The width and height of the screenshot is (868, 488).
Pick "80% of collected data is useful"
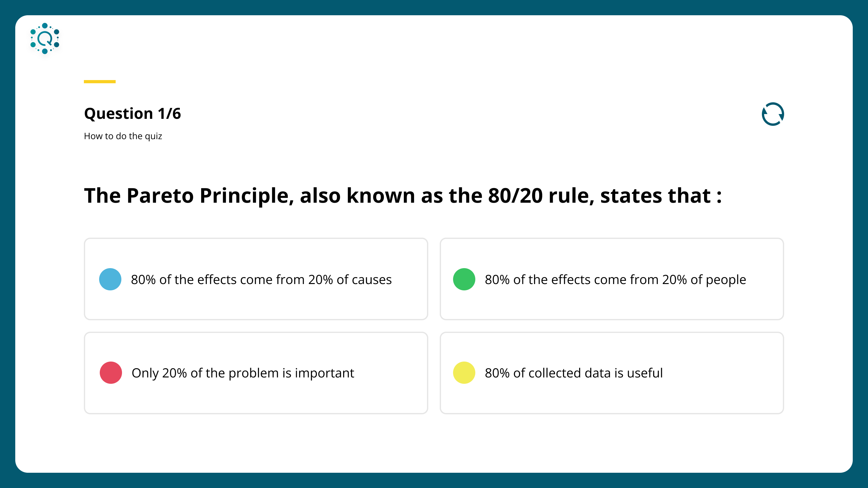point(573,373)
